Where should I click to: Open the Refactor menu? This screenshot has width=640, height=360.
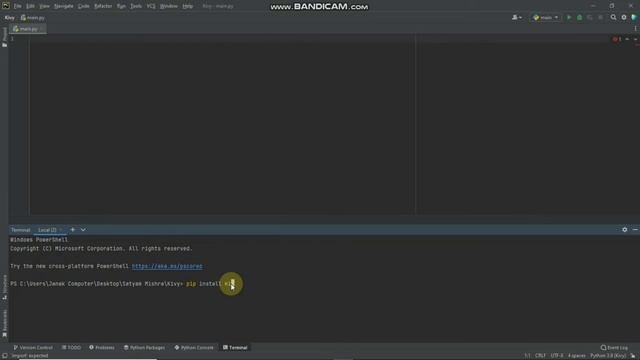tap(103, 6)
